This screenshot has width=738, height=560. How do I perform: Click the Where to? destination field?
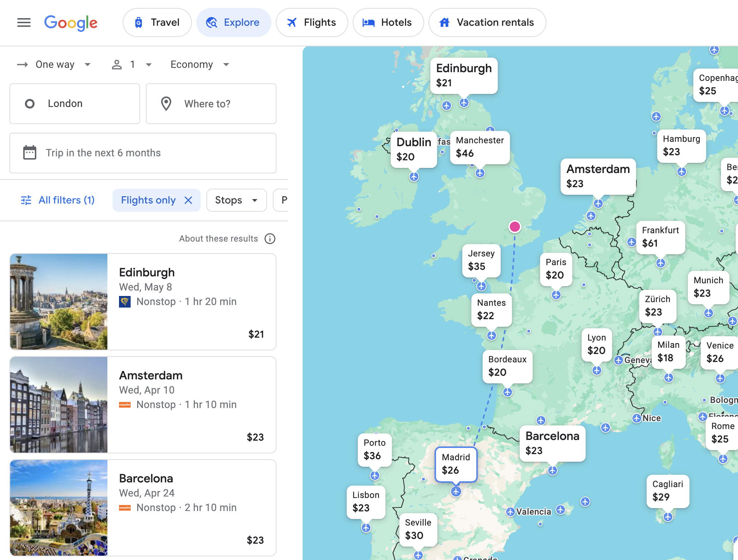click(x=211, y=104)
